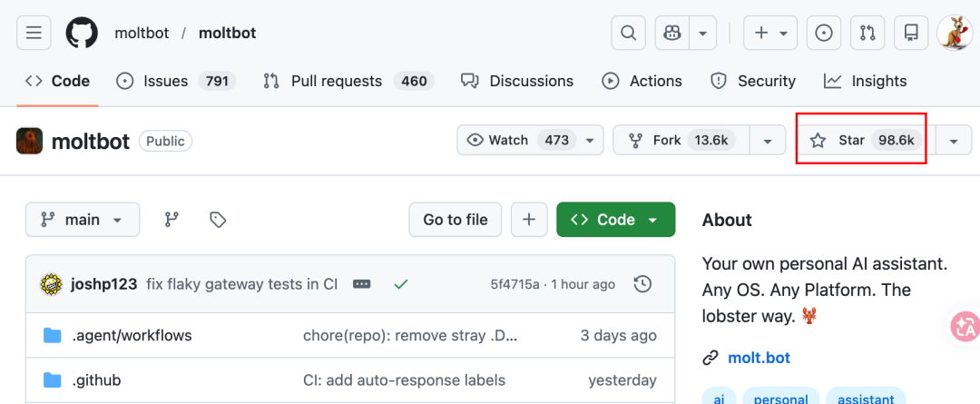Switch to the Issues tab

(x=175, y=81)
